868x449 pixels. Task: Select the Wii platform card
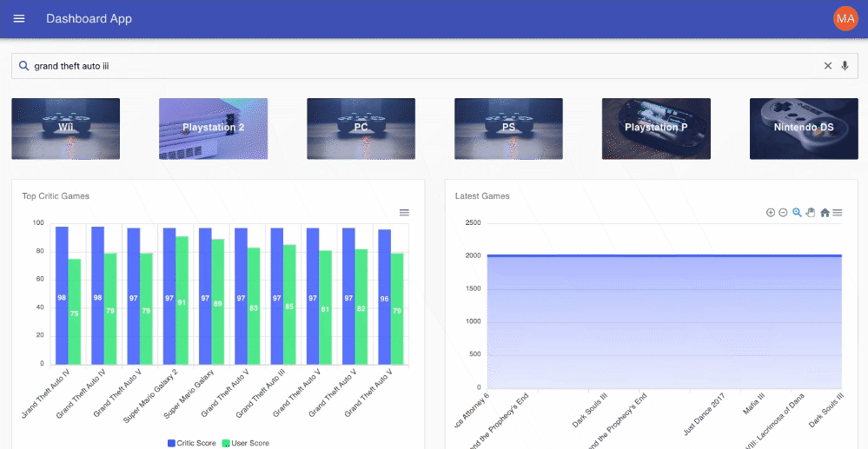pos(66,129)
